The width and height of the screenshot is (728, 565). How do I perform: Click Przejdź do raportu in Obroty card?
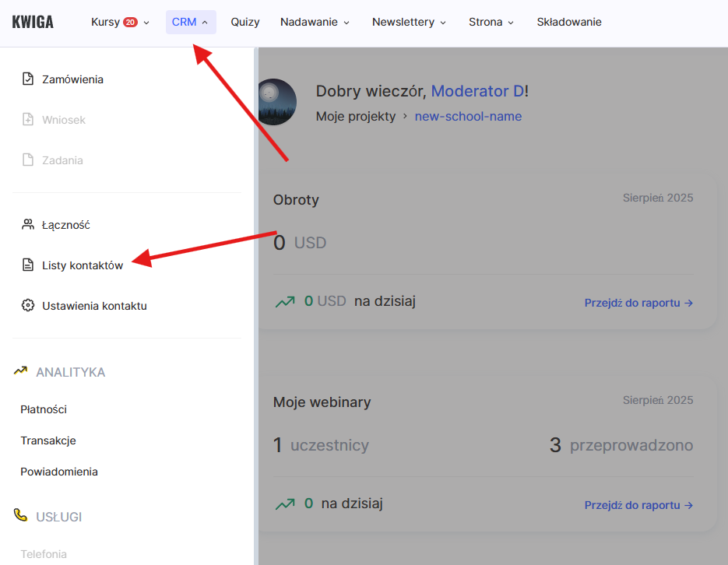638,303
